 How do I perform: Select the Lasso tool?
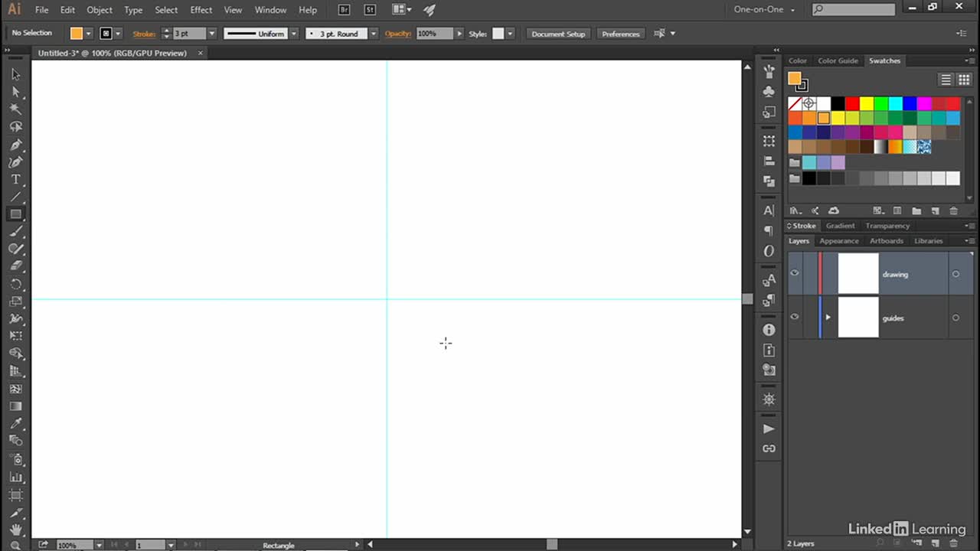[x=15, y=127]
